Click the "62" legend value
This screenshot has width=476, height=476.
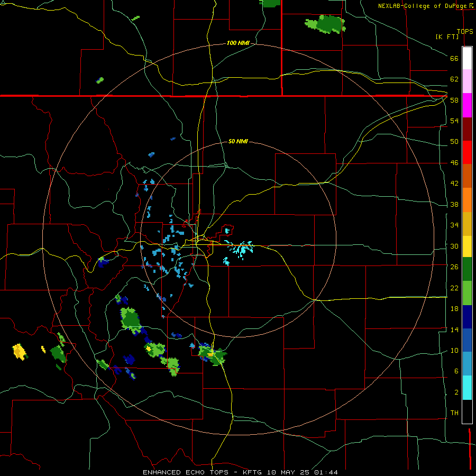pos(454,79)
